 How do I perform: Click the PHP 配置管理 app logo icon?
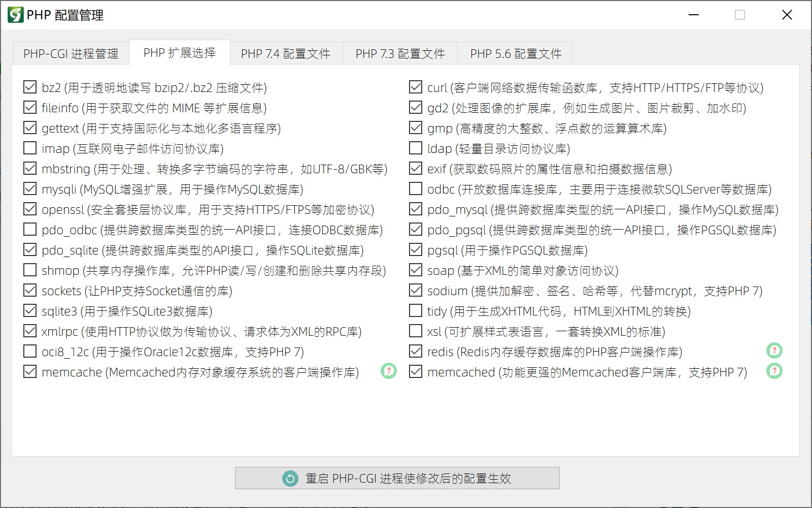point(15,15)
